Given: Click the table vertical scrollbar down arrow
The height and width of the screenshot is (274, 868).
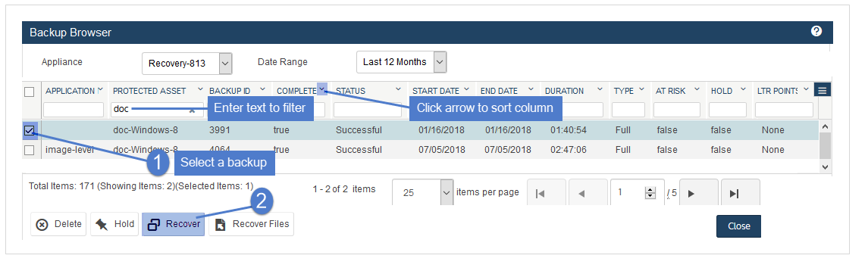Looking at the screenshot, I should pos(825,166).
